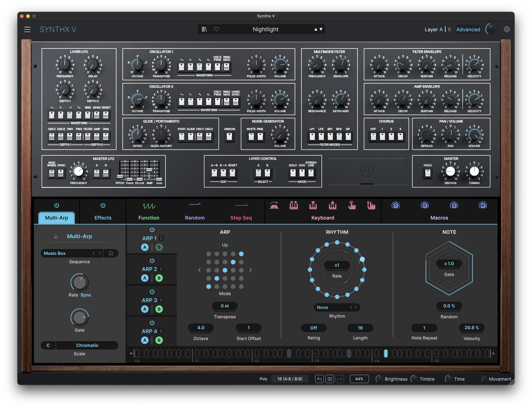Click the preset library icon
The image size is (532, 408).
pyautogui.click(x=204, y=29)
